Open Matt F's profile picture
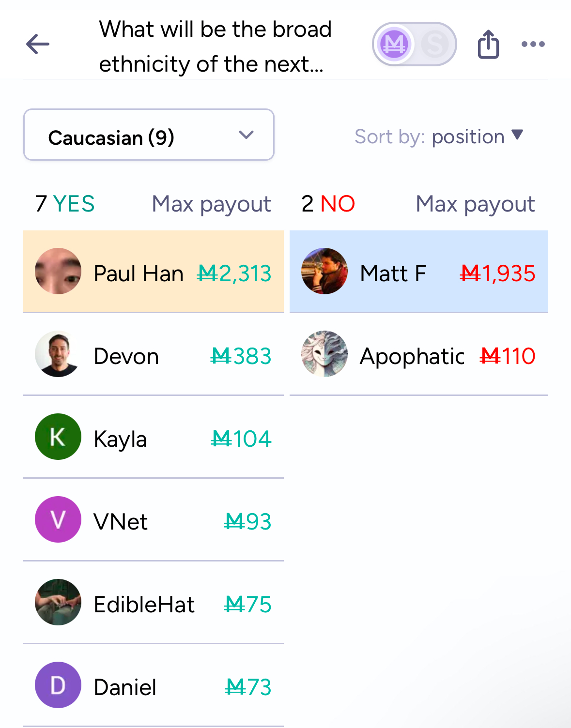 [x=324, y=271]
